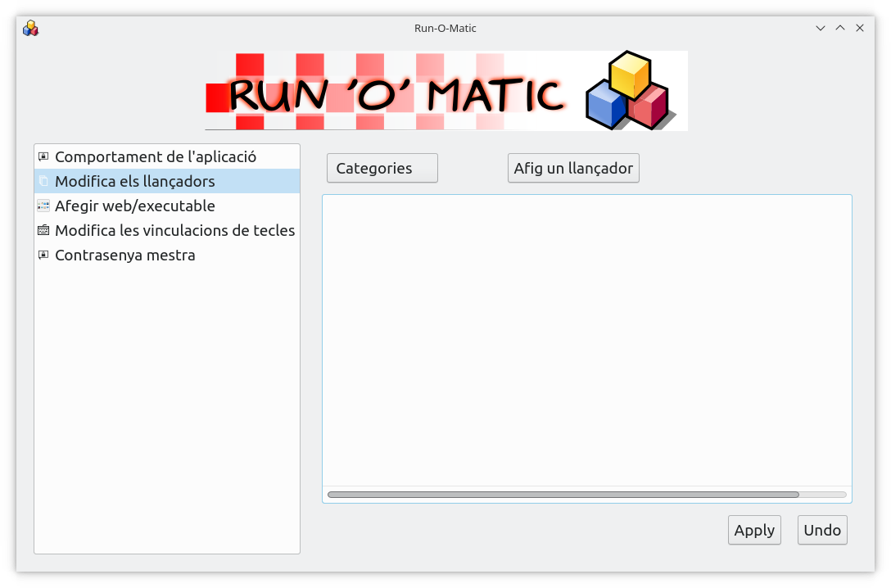Click inside the empty launcher list area
The image size is (891, 588).
tap(586, 340)
